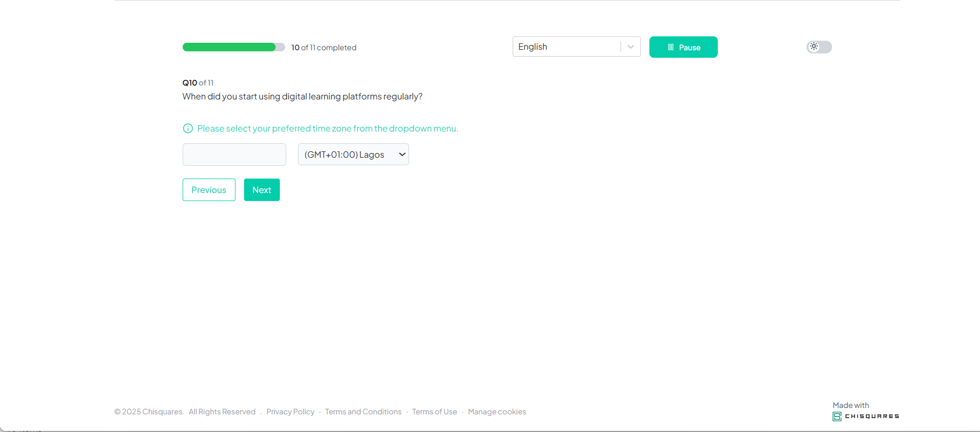Click the Chisquares logo icon in the footer
980x432 pixels.
(837, 416)
